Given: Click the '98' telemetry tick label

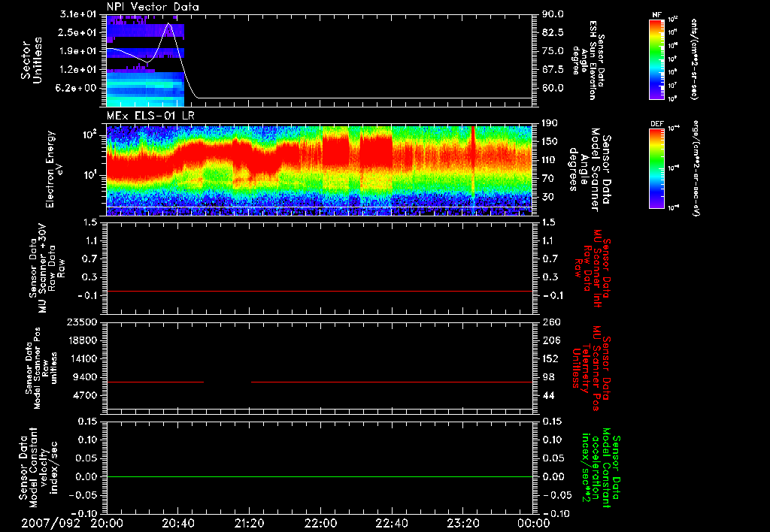Looking at the screenshot, I should 548,377.
